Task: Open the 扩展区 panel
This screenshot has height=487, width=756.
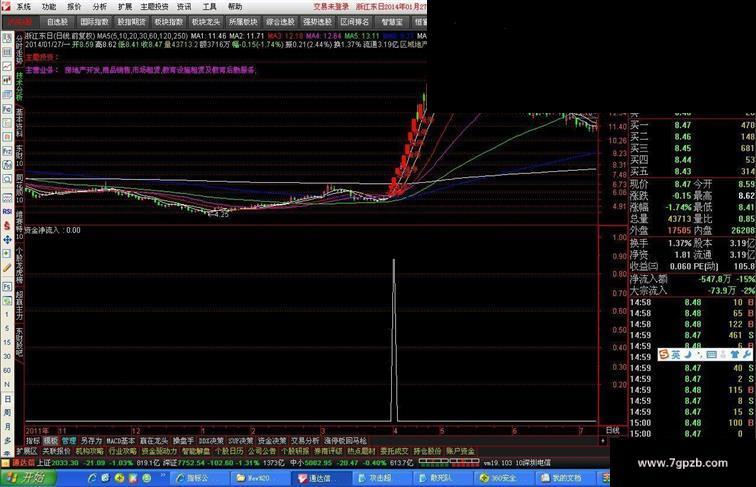Action: click(x=27, y=451)
